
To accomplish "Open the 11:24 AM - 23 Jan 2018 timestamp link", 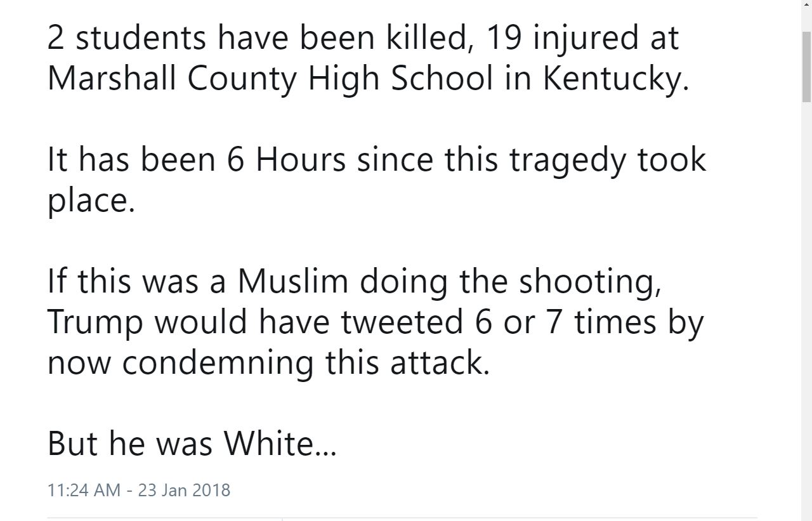I will point(139,490).
